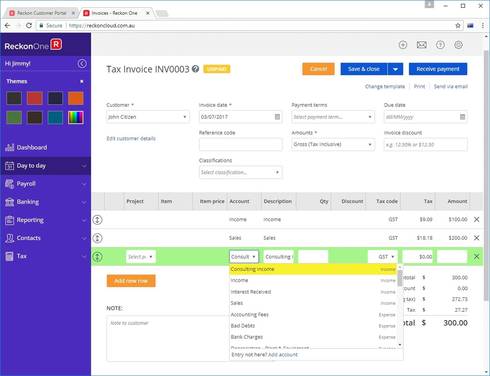Delete the Income line row with X
This screenshot has height=376, width=490.
pos(477,219)
